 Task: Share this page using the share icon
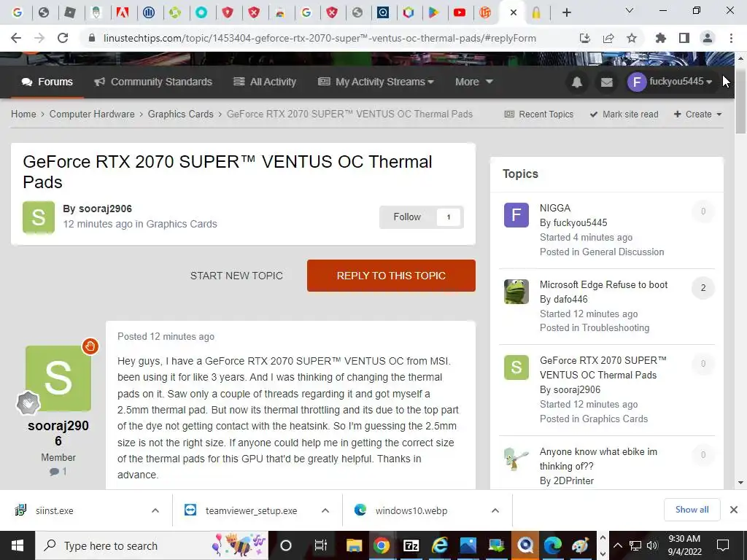pos(608,38)
